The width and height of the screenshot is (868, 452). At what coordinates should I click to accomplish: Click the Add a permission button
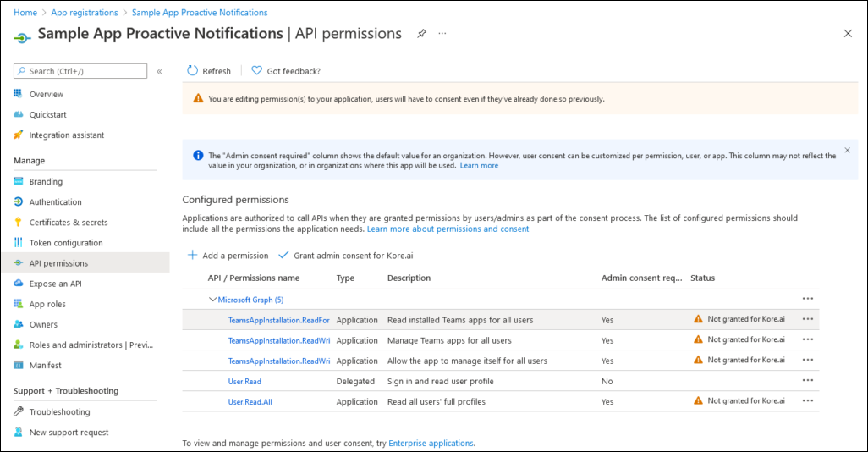[228, 256]
